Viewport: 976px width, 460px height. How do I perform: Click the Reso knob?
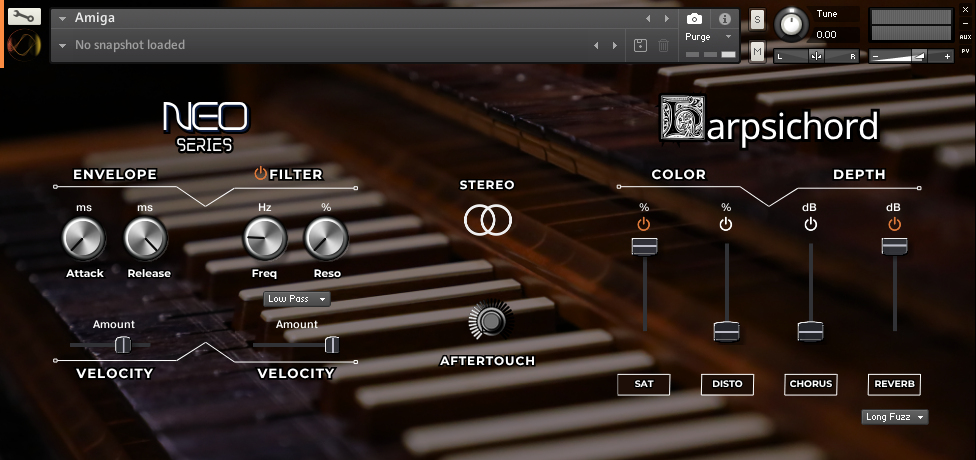point(326,238)
